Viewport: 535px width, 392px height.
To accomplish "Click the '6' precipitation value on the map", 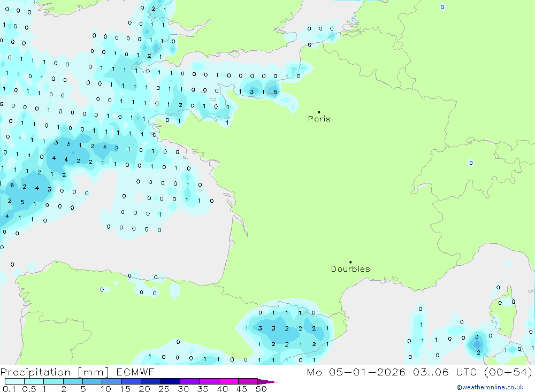I will 12,185.
